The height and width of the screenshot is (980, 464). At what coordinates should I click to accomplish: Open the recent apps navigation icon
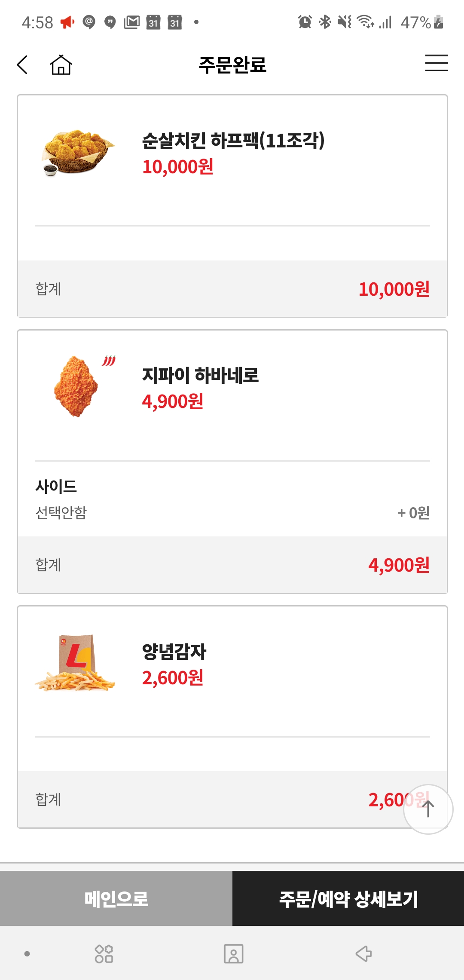coord(104,953)
